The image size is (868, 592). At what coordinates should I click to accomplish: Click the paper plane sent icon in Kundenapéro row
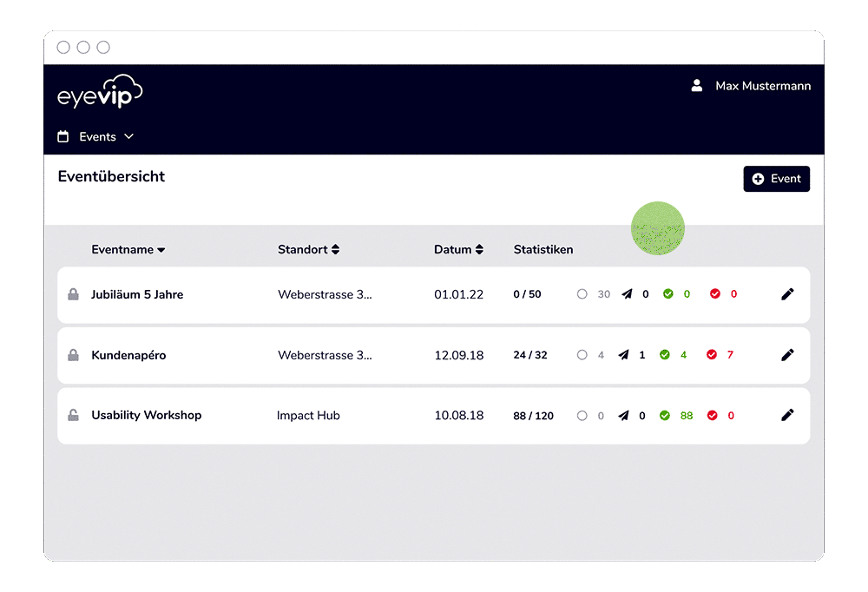click(x=623, y=355)
